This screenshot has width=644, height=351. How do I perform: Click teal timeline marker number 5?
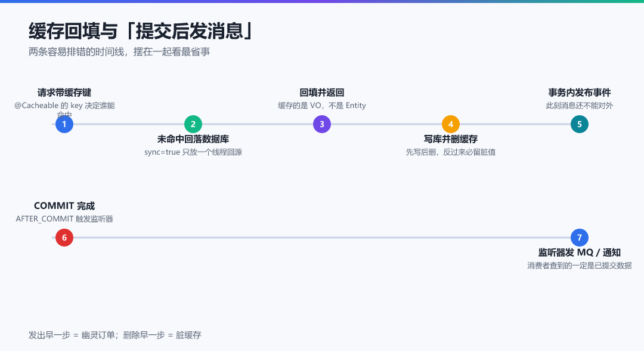(x=580, y=124)
